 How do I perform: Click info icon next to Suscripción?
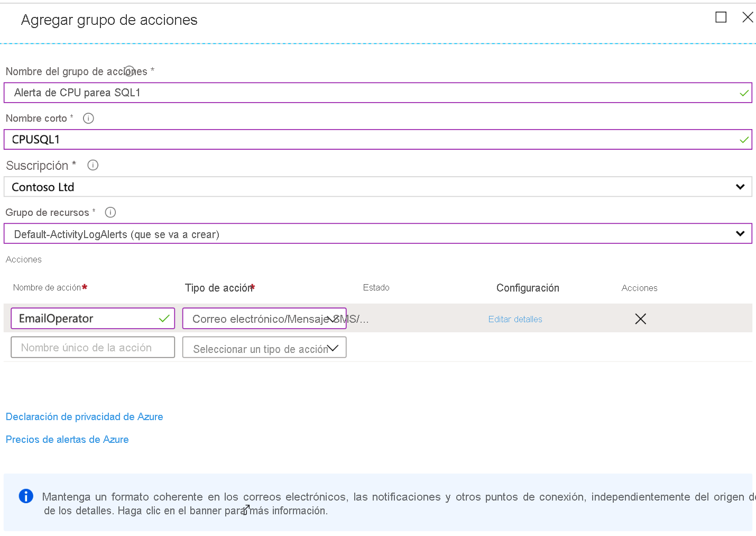93,165
